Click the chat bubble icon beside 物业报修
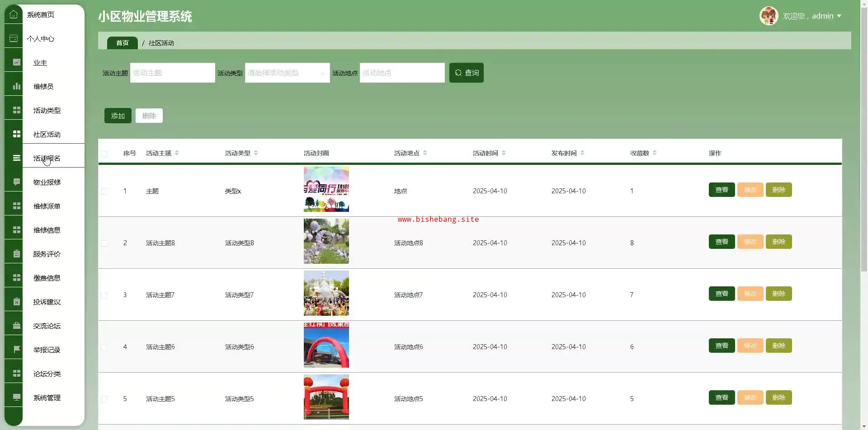868x430 pixels. pyautogui.click(x=17, y=182)
